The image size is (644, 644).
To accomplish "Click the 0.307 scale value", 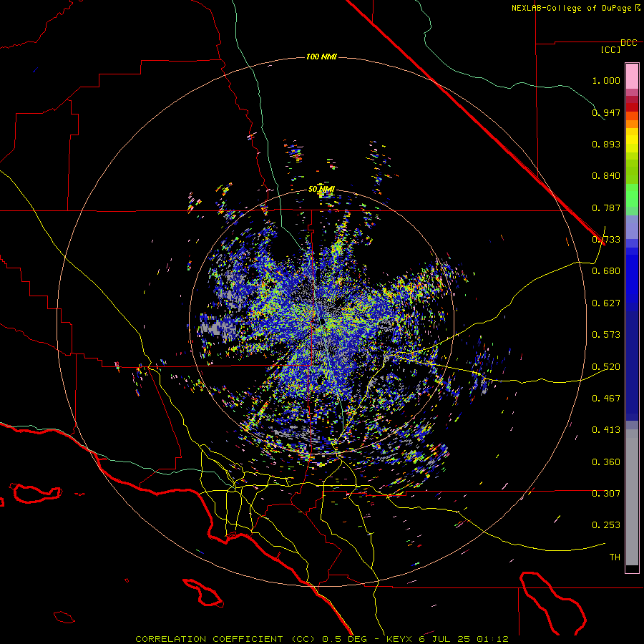I will pos(606,494).
